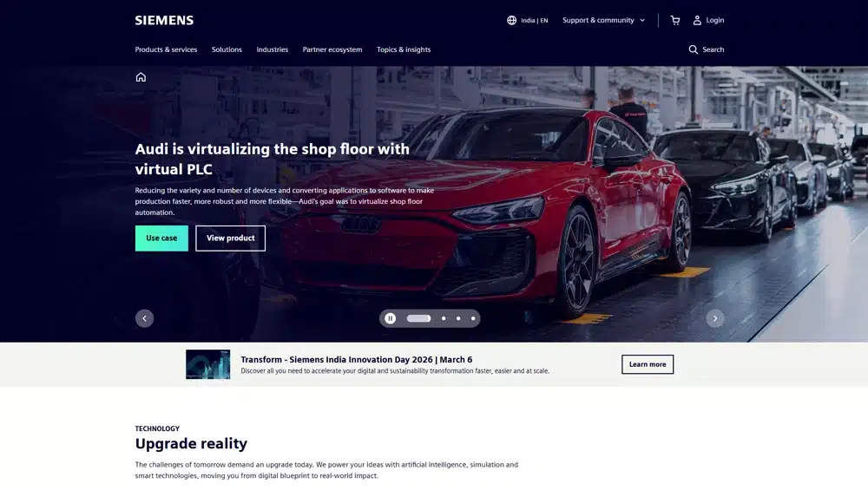Select the third carousel dot
The width and height of the screenshot is (868, 490).
pos(458,318)
